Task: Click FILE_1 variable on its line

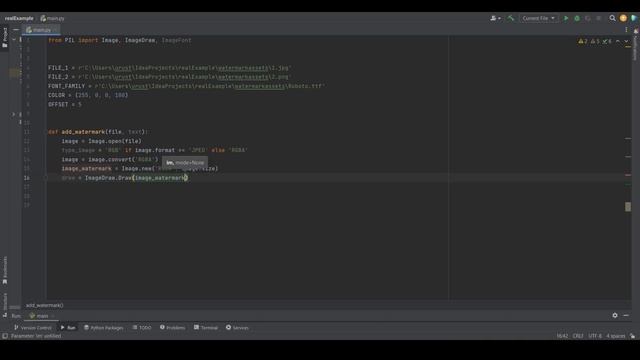Action: pos(58,68)
